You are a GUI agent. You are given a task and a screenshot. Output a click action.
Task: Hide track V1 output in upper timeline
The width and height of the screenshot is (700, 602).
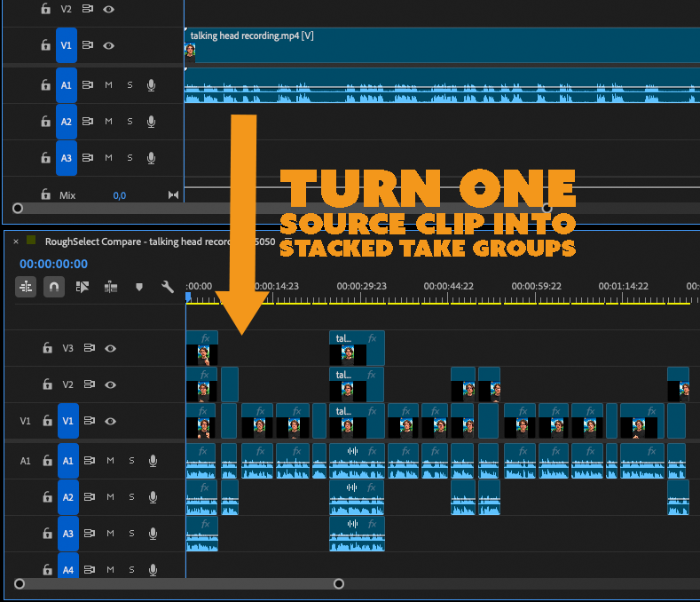108,45
